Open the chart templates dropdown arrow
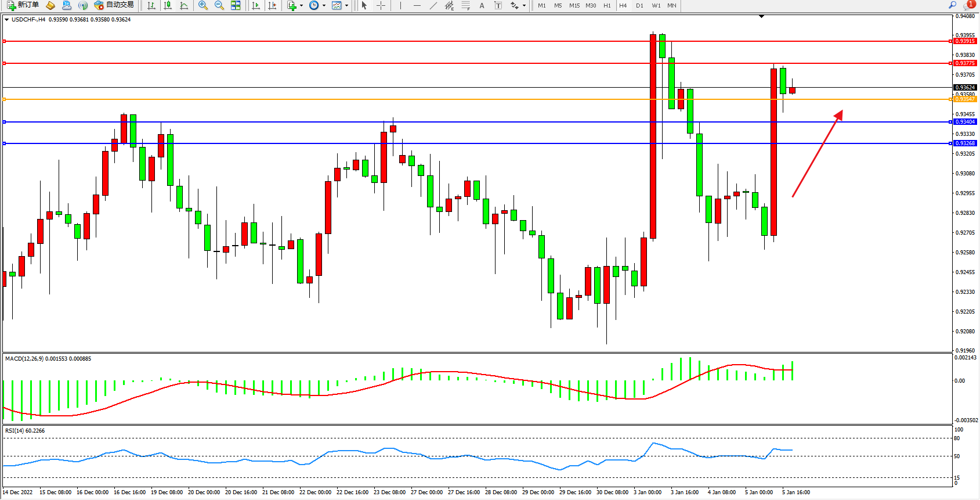Image resolution: width=980 pixels, height=500 pixels. coord(346,6)
